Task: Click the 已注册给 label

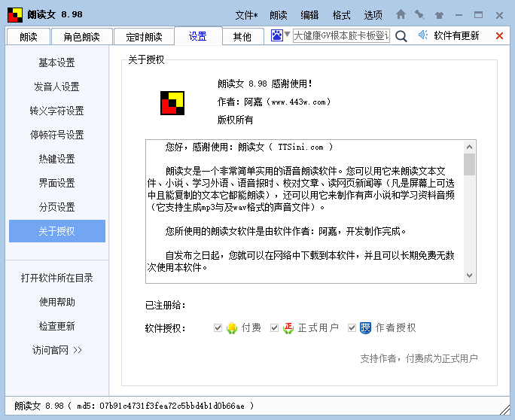Action: point(166,306)
